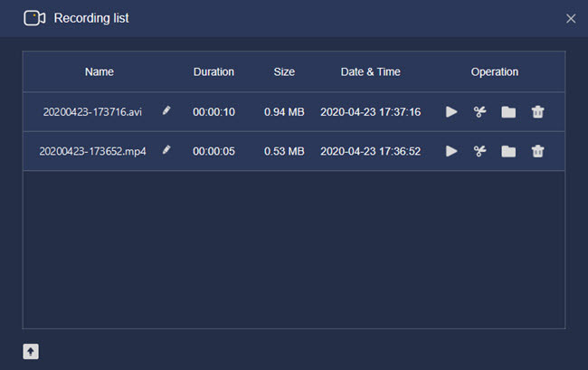Rename 20200423-173652.mp4 using pencil icon
Viewport: 588px width, 370px height.
166,150
